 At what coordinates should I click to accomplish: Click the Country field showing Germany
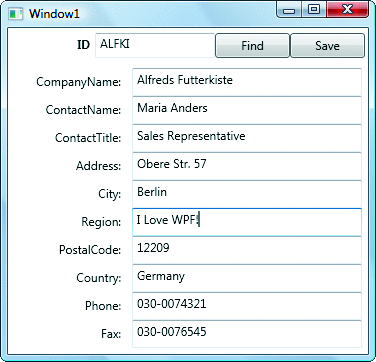click(x=247, y=278)
